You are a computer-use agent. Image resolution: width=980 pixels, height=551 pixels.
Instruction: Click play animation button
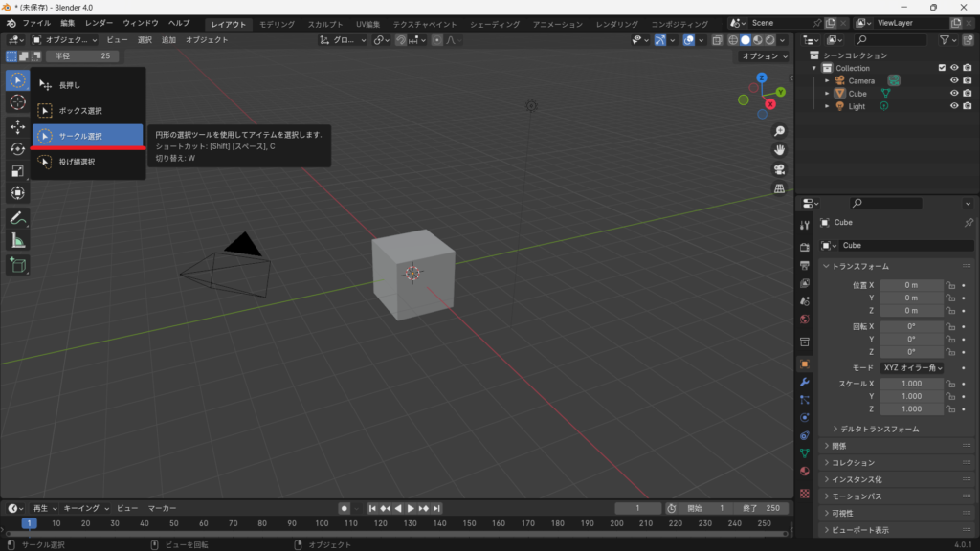tap(411, 509)
